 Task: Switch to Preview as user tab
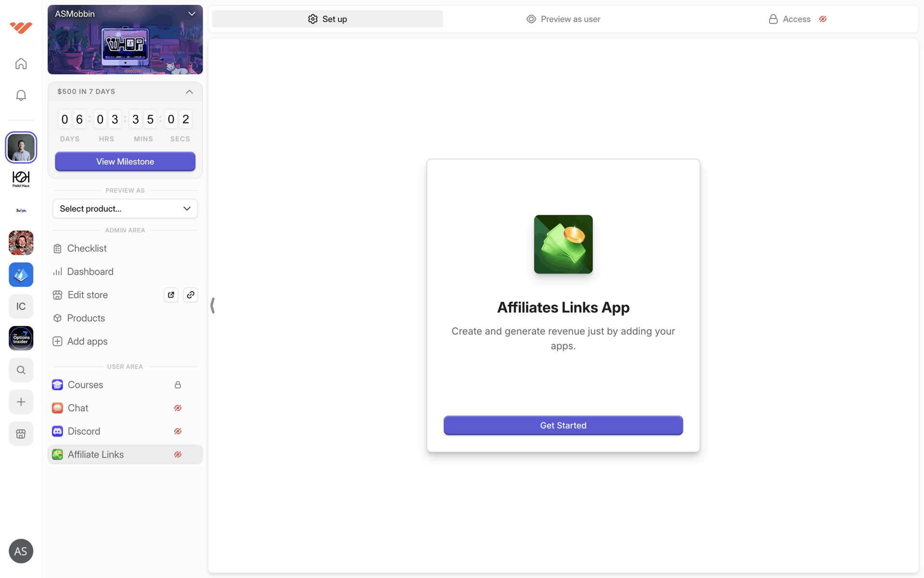click(563, 19)
